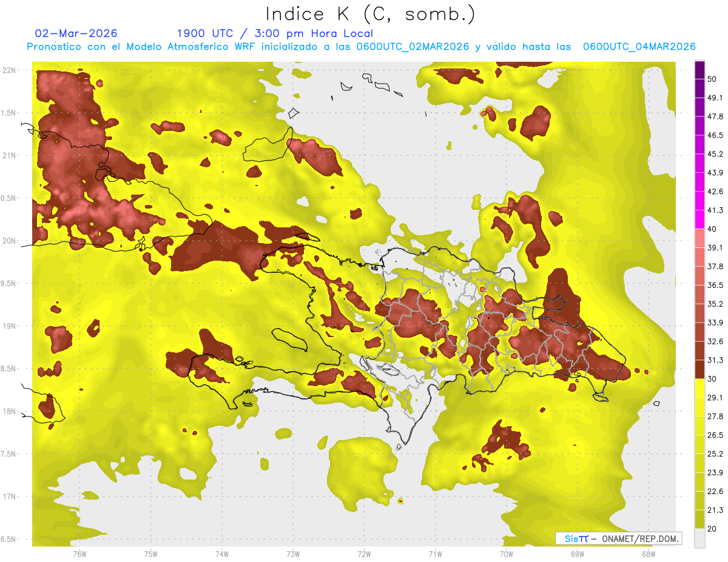Click the '71W' longitude axis label
The width and height of the screenshot is (728, 562).
click(x=435, y=555)
